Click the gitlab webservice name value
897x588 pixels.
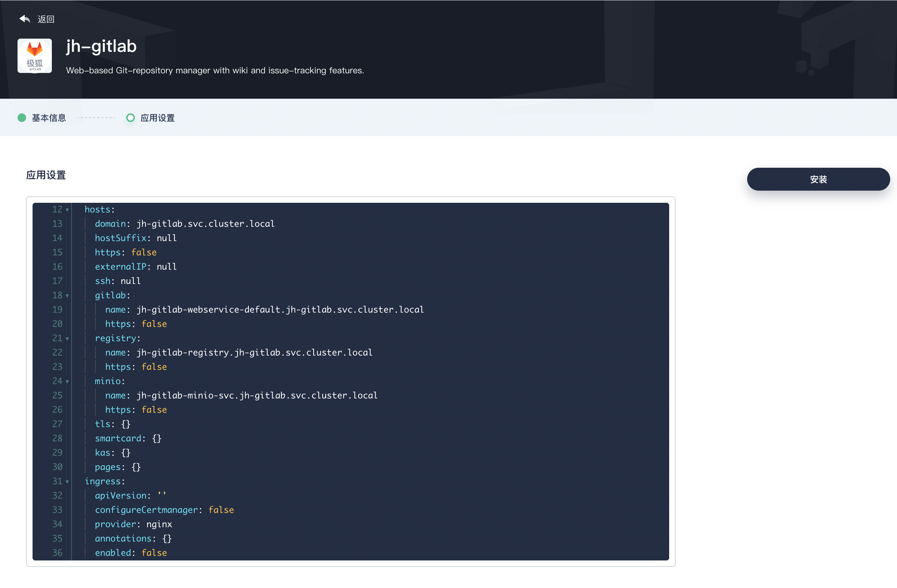pyautogui.click(x=280, y=310)
